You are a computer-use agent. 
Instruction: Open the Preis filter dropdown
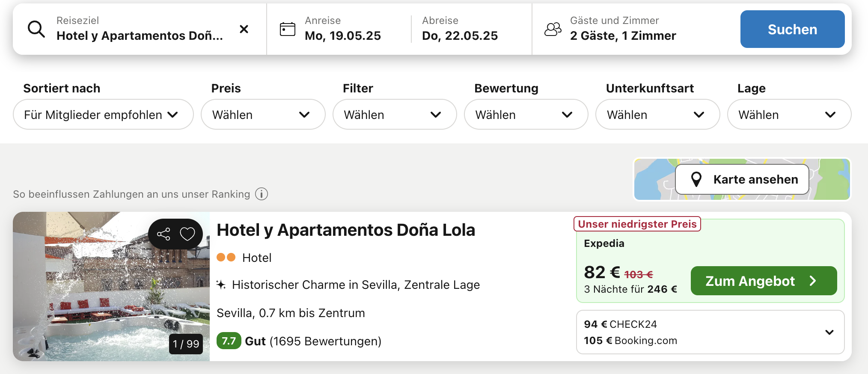[263, 115]
